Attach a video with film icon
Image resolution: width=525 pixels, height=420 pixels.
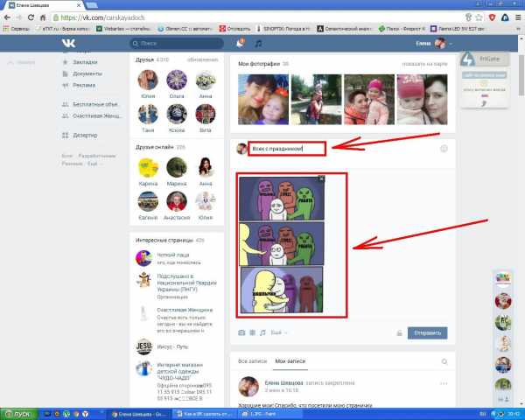pyautogui.click(x=253, y=332)
